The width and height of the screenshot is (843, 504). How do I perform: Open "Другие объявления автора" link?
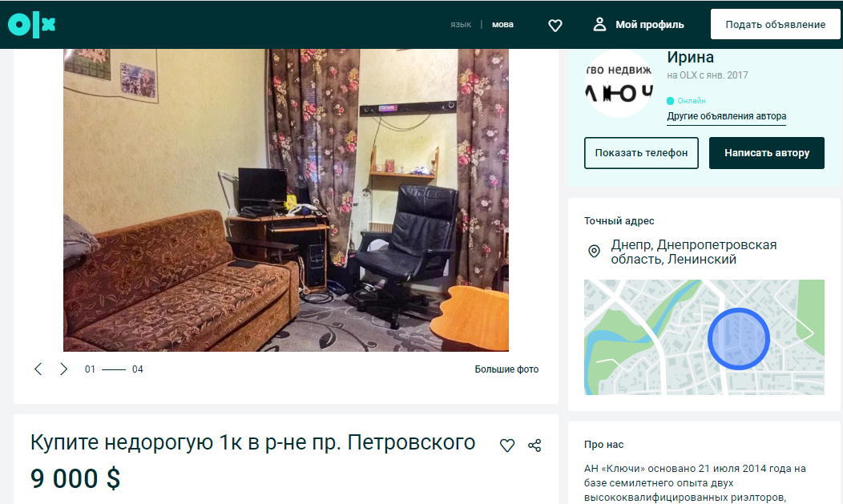(726, 116)
